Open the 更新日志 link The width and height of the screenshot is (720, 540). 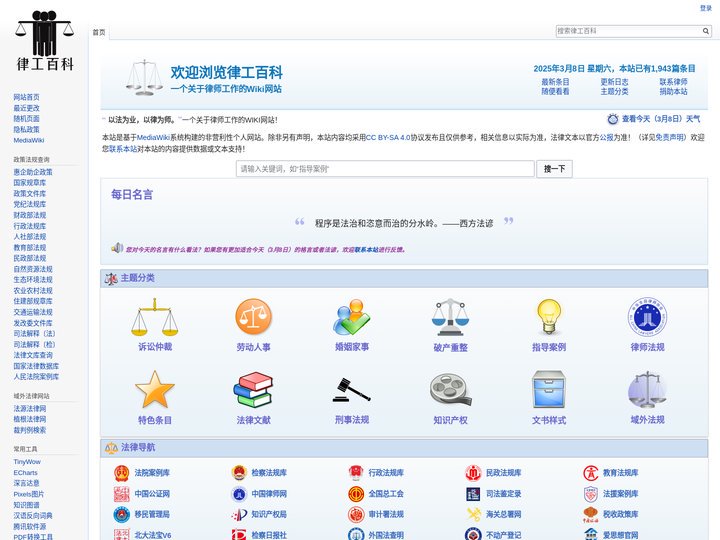point(614,82)
